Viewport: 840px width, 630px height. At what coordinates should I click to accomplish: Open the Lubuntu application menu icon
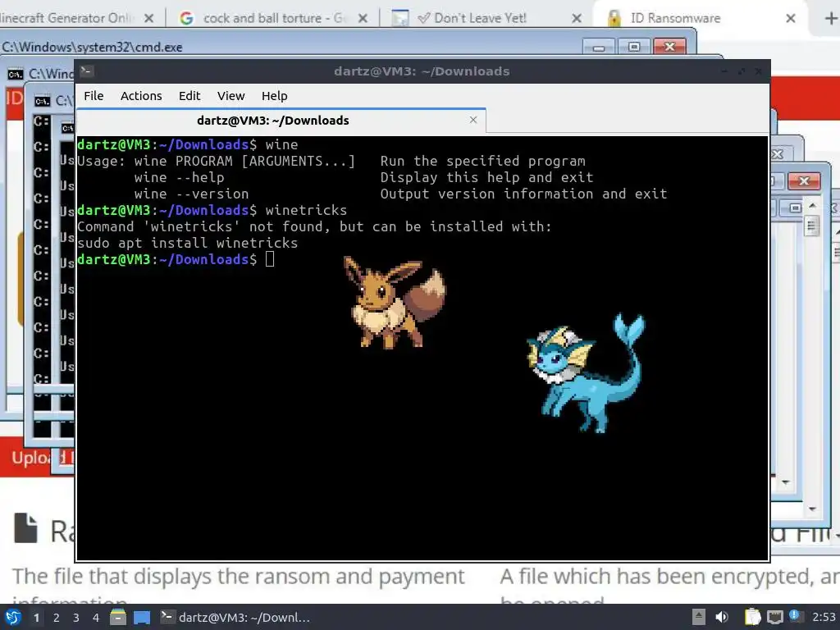(x=13, y=618)
